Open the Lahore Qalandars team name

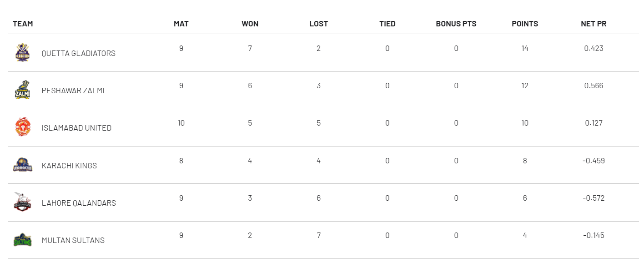(79, 203)
